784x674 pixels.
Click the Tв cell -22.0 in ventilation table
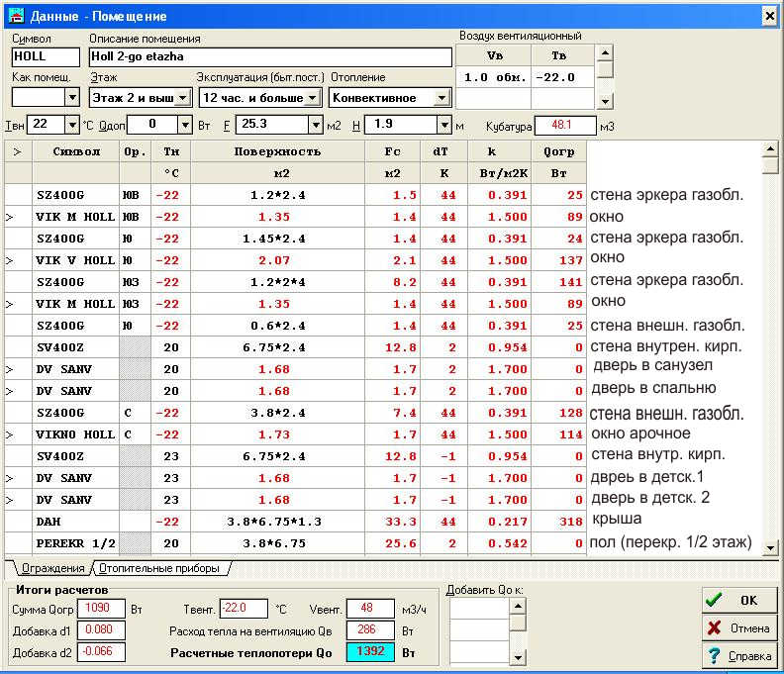coord(562,77)
